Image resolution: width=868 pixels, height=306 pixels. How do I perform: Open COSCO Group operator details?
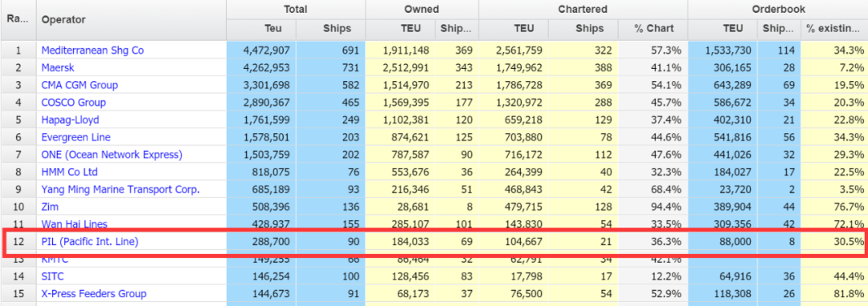74,102
